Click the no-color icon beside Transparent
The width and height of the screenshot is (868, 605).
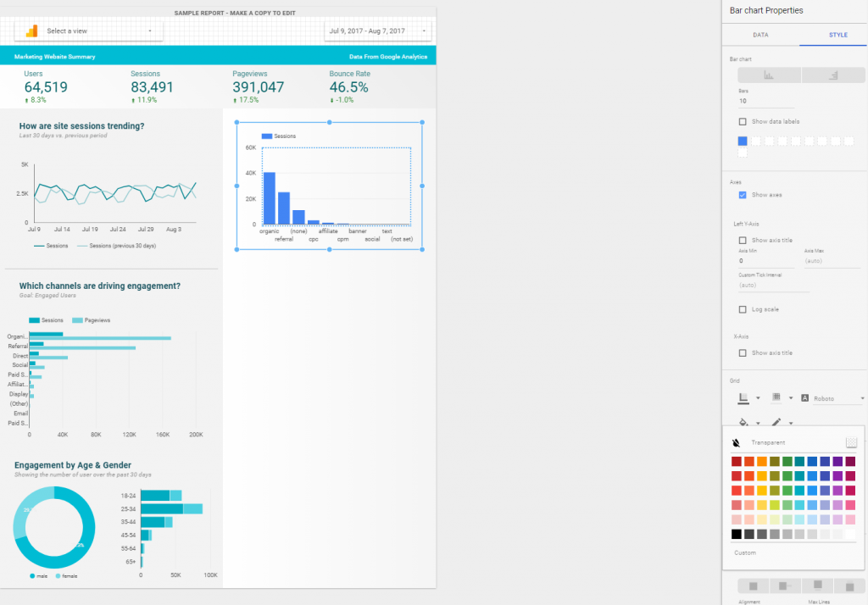(x=736, y=442)
